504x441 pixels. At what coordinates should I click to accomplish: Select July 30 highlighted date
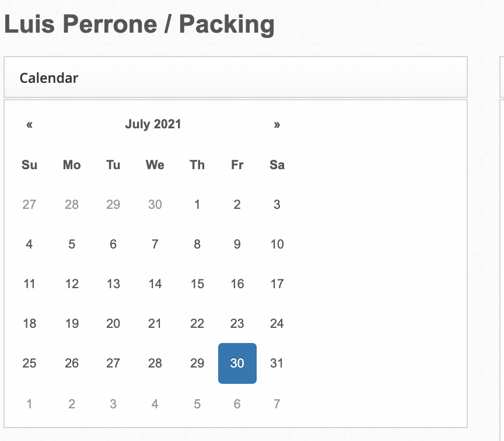pyautogui.click(x=237, y=363)
